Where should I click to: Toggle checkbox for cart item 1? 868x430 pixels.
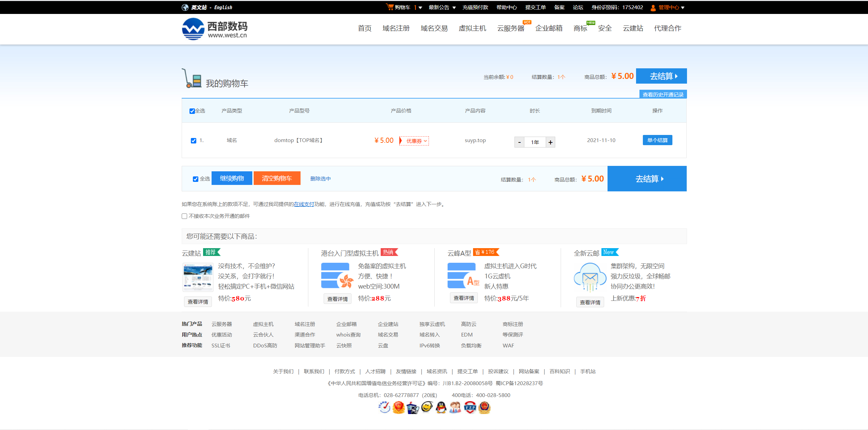click(x=194, y=141)
